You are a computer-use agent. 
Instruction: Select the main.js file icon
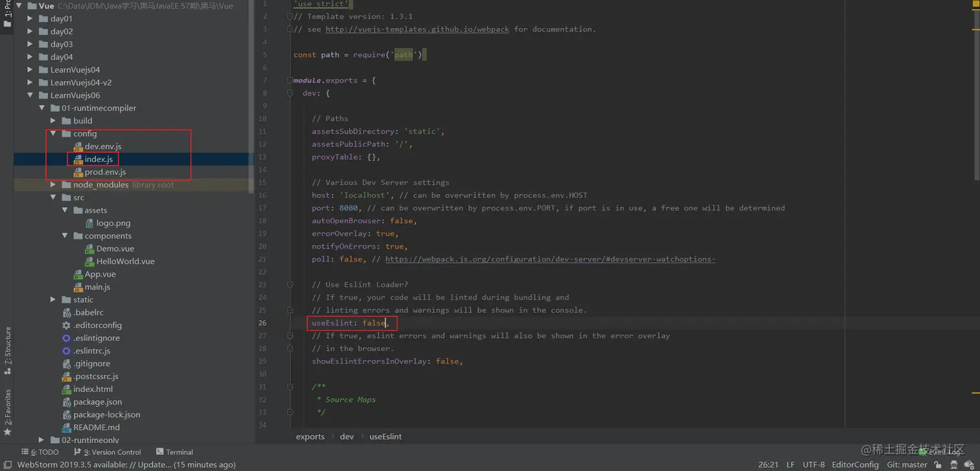[78, 287]
